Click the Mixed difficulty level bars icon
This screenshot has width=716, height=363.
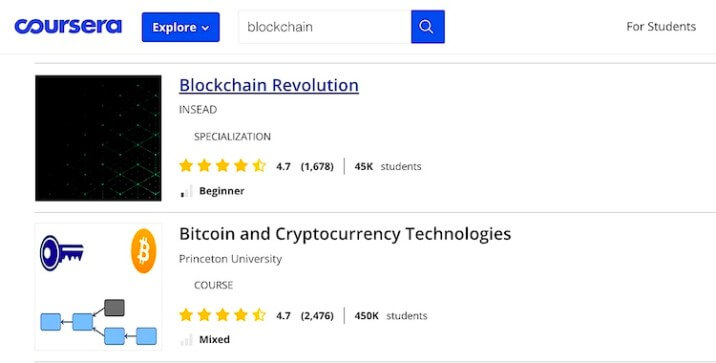click(186, 340)
